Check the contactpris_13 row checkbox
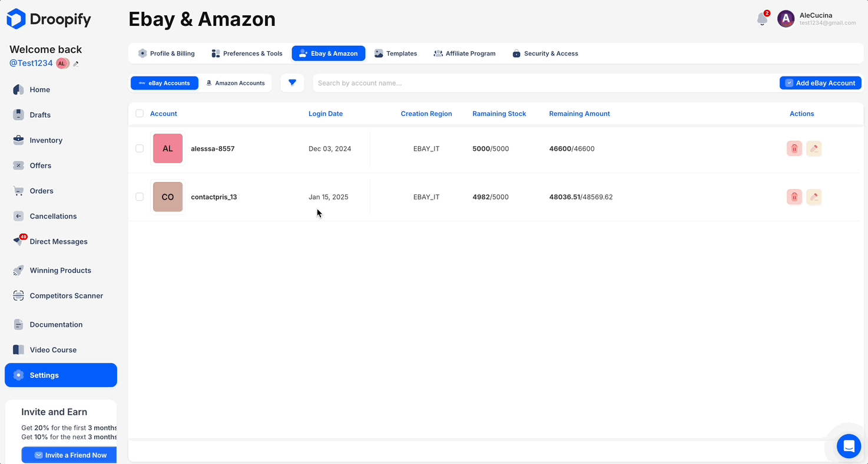868x464 pixels. tap(140, 197)
